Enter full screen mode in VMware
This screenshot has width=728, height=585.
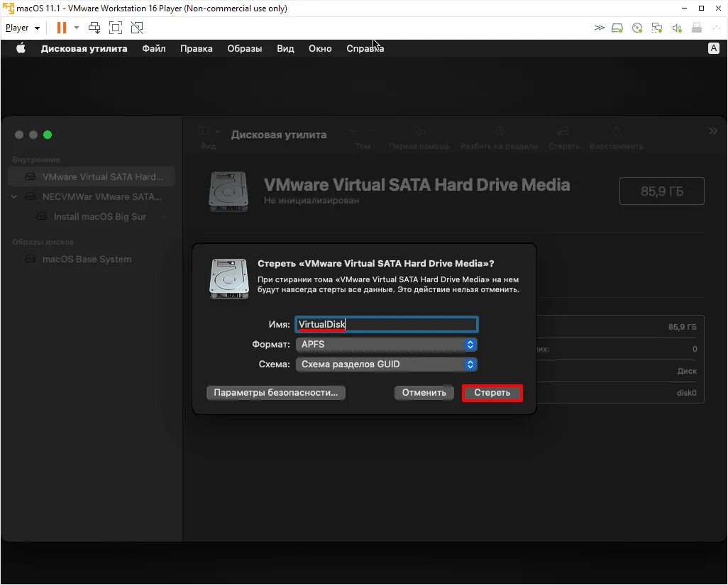pos(116,28)
